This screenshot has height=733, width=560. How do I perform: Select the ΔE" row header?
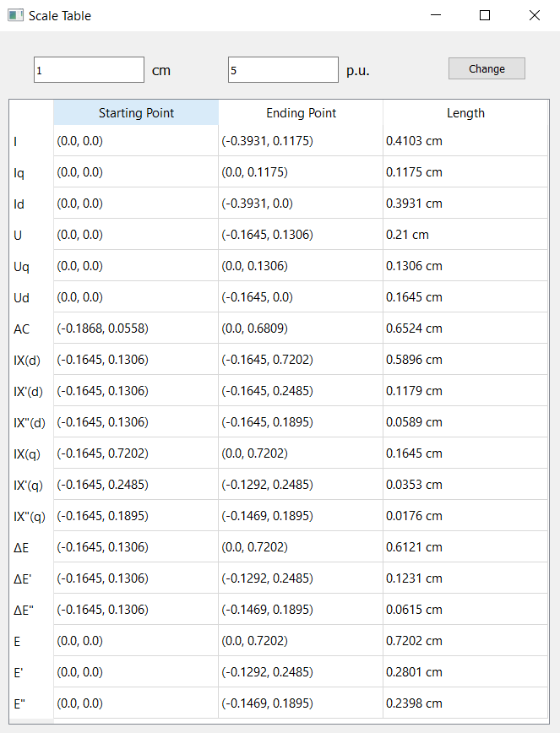click(x=31, y=610)
